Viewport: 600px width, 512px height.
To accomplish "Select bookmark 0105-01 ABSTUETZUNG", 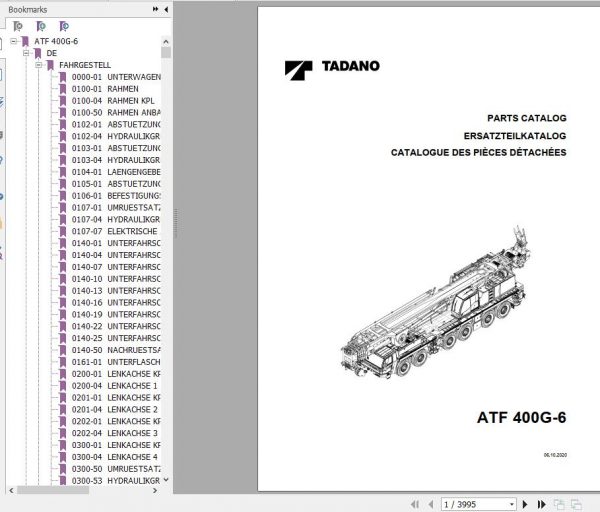I will (x=116, y=184).
